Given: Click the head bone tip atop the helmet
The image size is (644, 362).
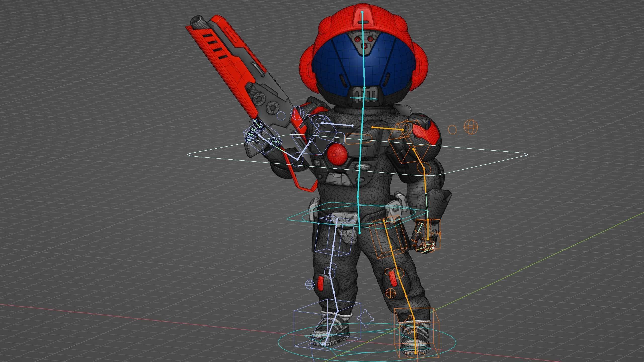Looking at the screenshot, I should [362, 12].
